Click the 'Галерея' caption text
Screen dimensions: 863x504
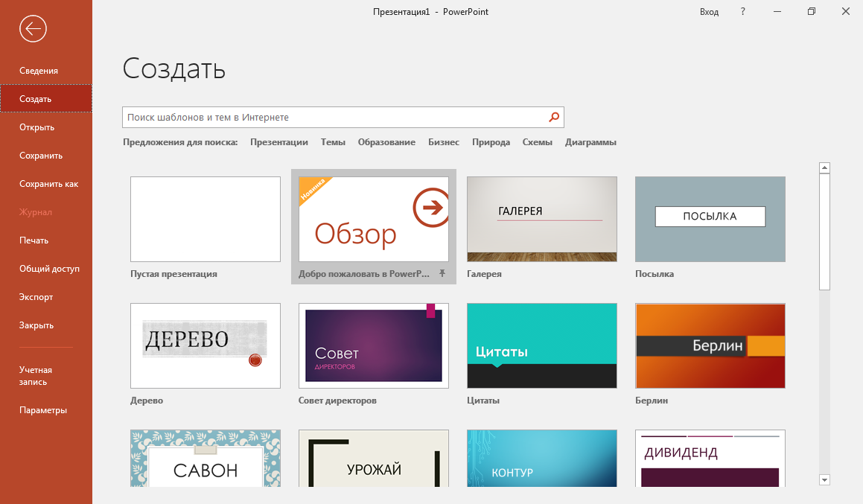tap(484, 274)
